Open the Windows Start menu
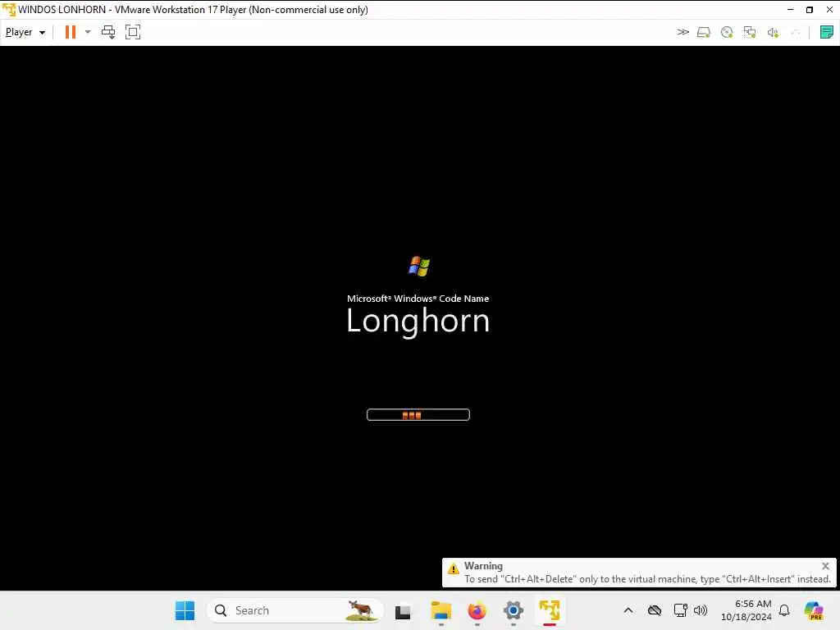This screenshot has height=630, width=840. 185,610
